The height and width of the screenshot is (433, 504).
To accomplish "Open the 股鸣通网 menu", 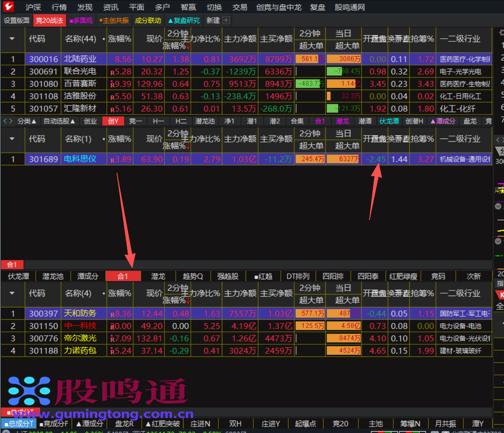I will [350, 7].
